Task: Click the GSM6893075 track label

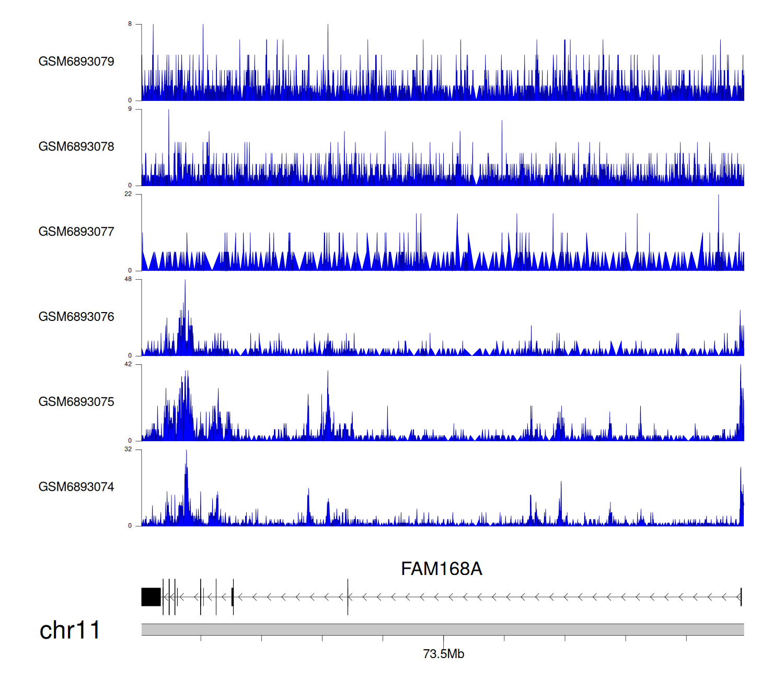Action: pyautogui.click(x=76, y=402)
